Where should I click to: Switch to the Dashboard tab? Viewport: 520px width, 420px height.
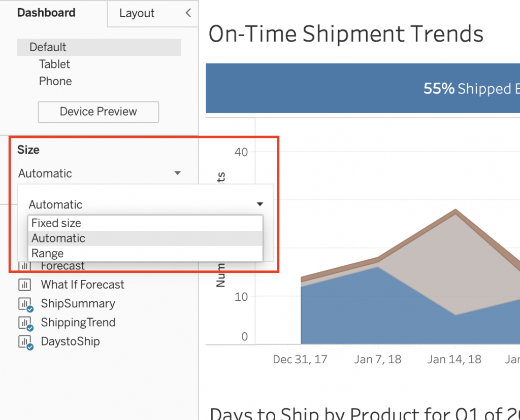(46, 13)
